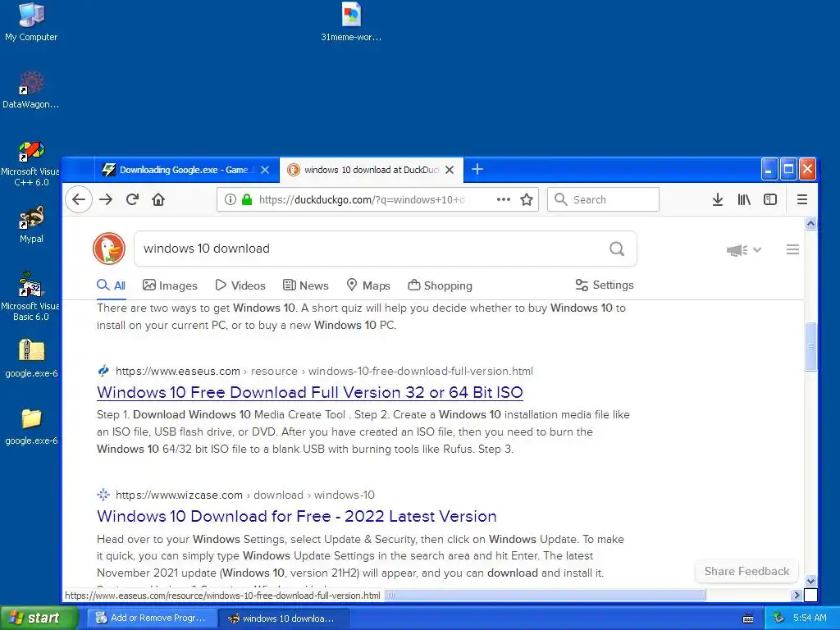
Task: Click scrollbar up arrow
Action: coord(811,223)
